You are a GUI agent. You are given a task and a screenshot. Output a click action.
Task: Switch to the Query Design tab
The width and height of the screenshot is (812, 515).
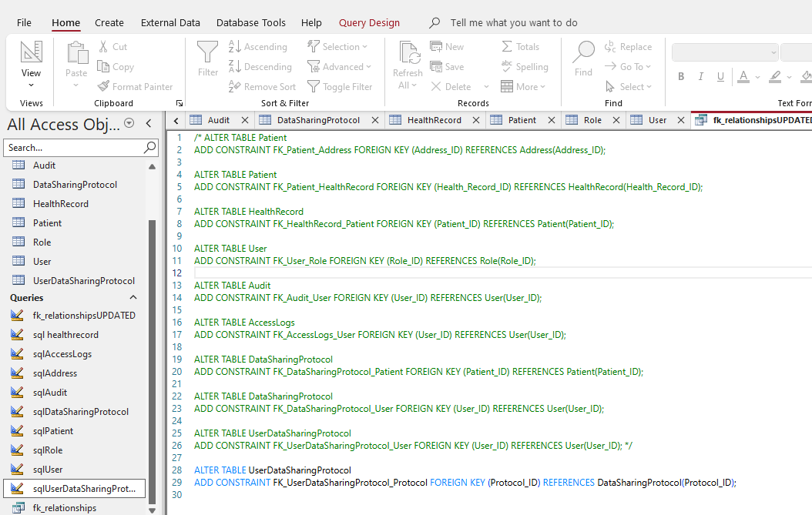click(x=369, y=23)
